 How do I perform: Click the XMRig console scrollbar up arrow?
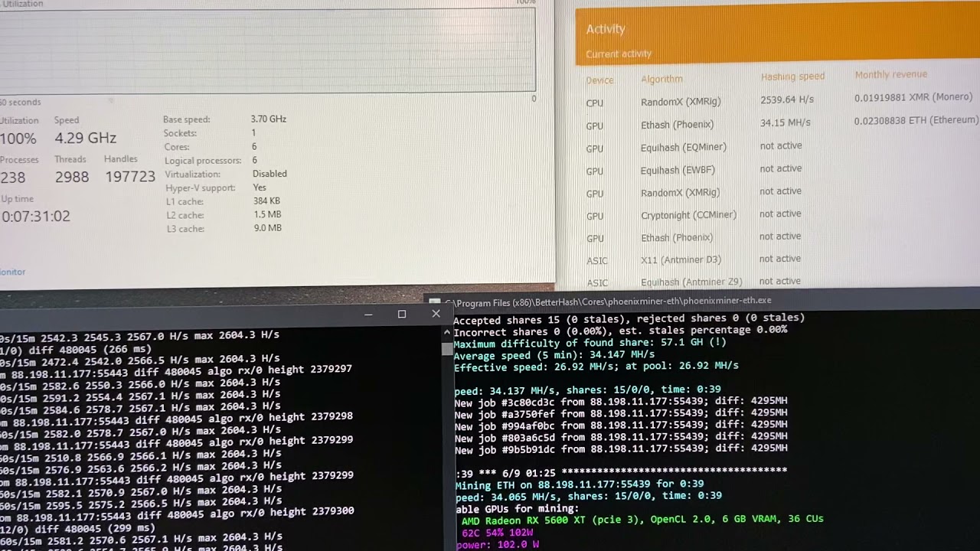(447, 333)
